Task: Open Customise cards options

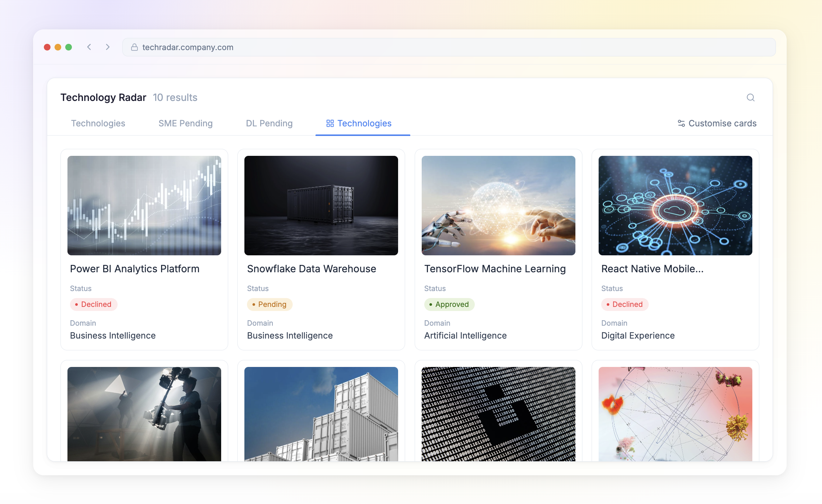Action: click(x=717, y=123)
